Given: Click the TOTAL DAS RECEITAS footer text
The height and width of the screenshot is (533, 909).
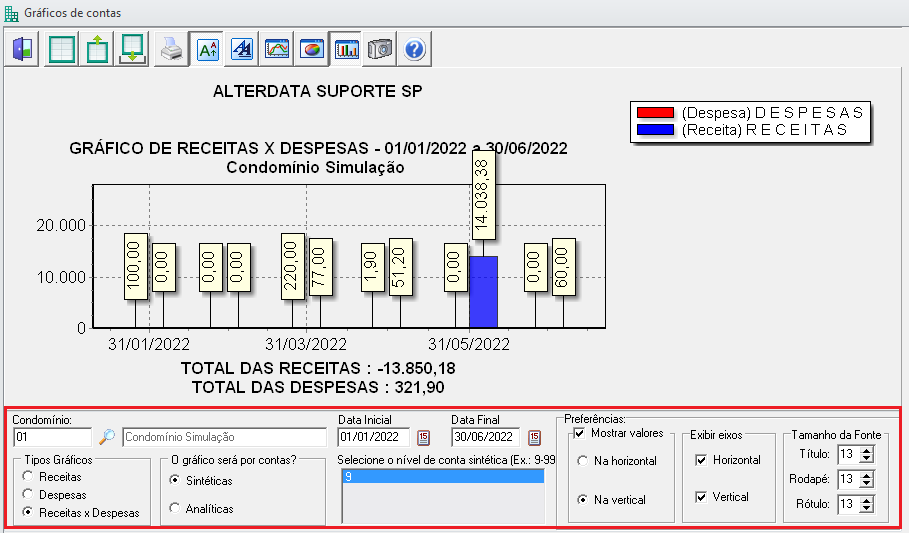Looking at the screenshot, I should (x=318, y=368).
